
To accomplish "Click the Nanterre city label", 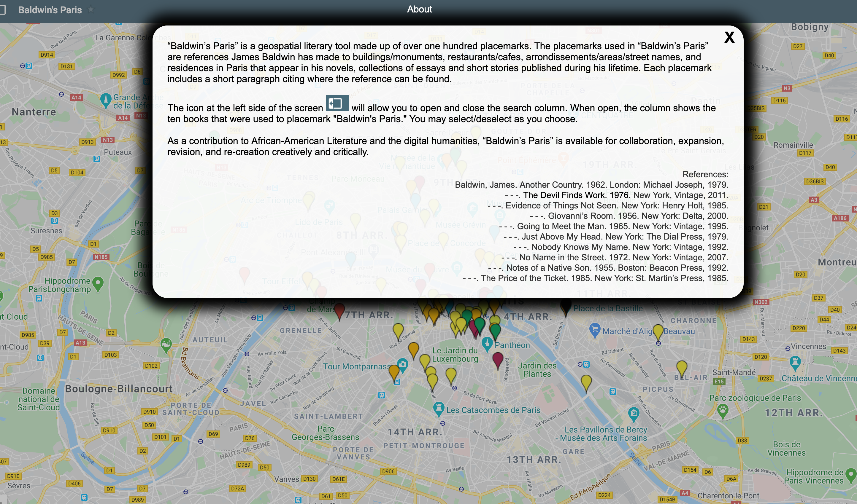I will (34, 112).
